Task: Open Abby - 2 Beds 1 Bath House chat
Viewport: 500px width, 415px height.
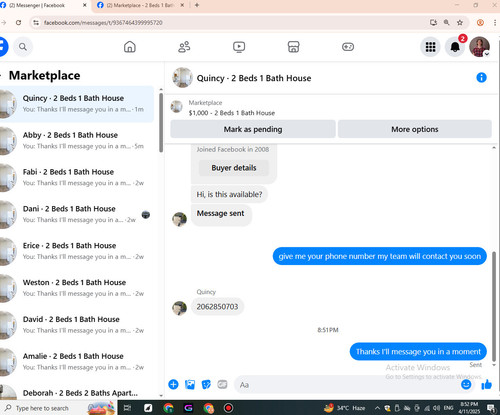Action: pos(77,141)
